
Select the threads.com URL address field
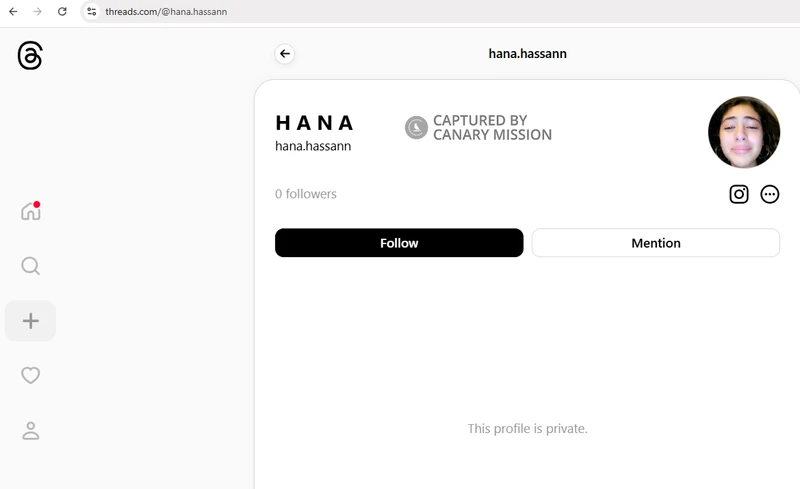[x=439, y=11]
